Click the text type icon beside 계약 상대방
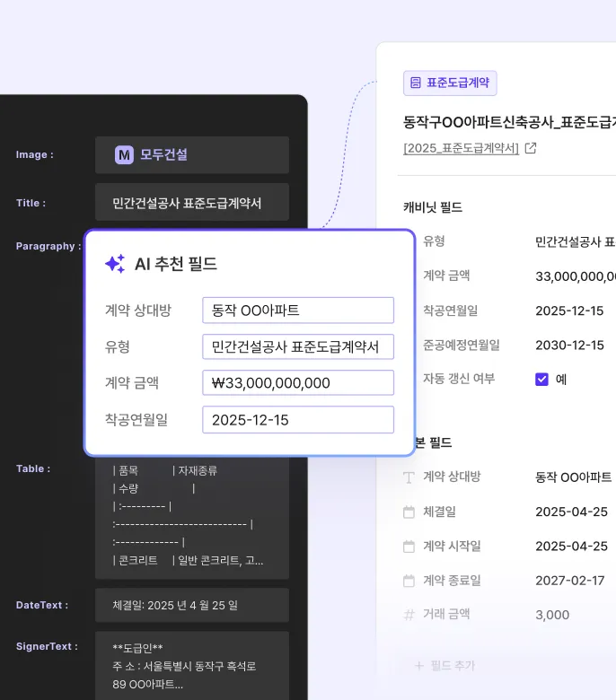The image size is (616, 700). tap(409, 477)
